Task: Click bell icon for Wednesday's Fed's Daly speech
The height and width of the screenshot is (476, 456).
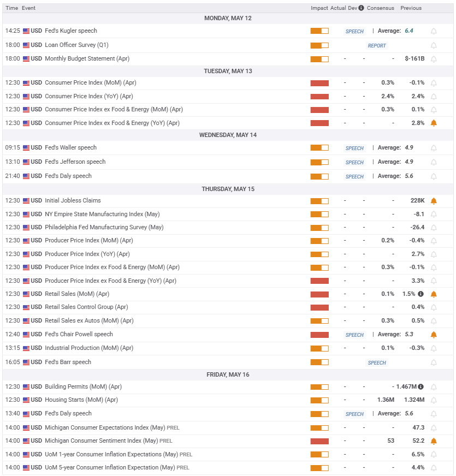Action: 434,176
